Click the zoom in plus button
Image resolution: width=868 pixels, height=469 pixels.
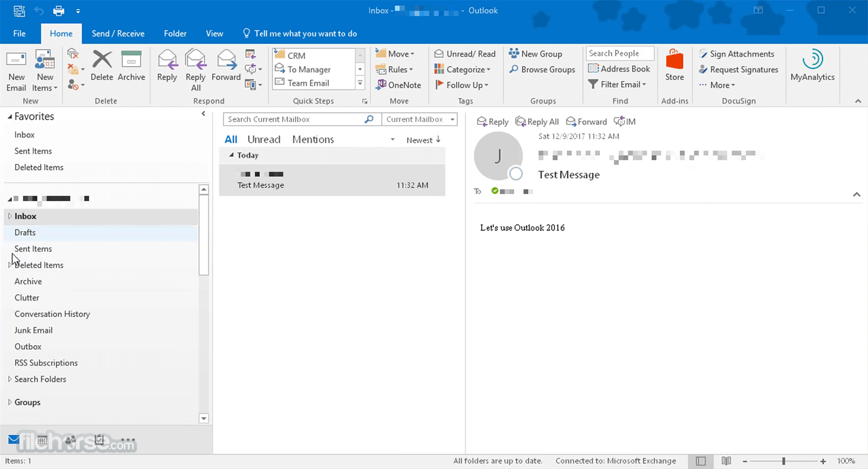[823, 461]
